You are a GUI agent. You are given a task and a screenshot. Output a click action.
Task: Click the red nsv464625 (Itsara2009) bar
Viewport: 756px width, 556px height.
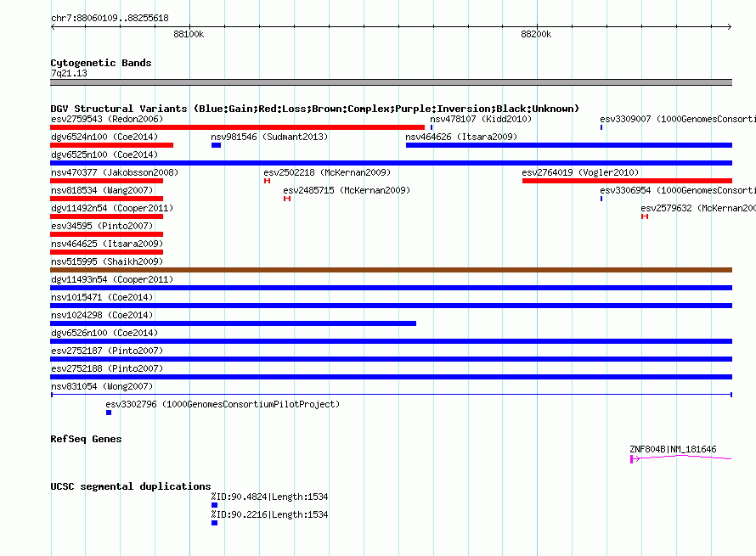tap(106, 252)
